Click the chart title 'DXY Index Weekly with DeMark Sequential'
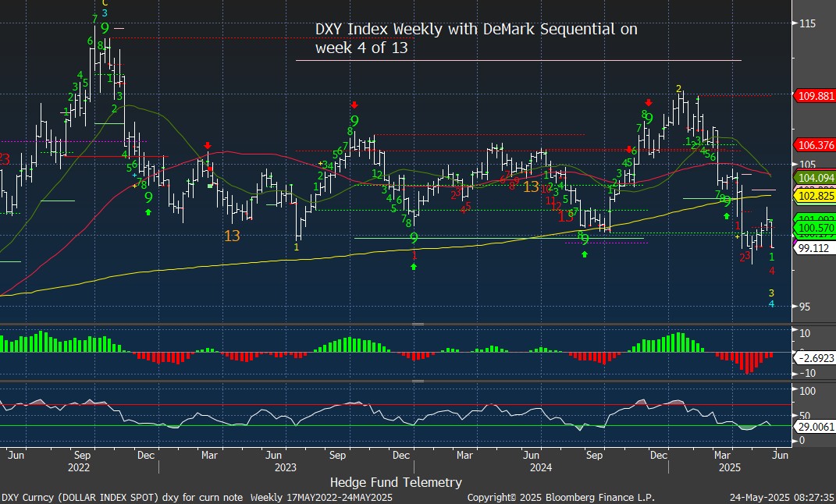Screen dimensions: 836x504 [x=467, y=29]
